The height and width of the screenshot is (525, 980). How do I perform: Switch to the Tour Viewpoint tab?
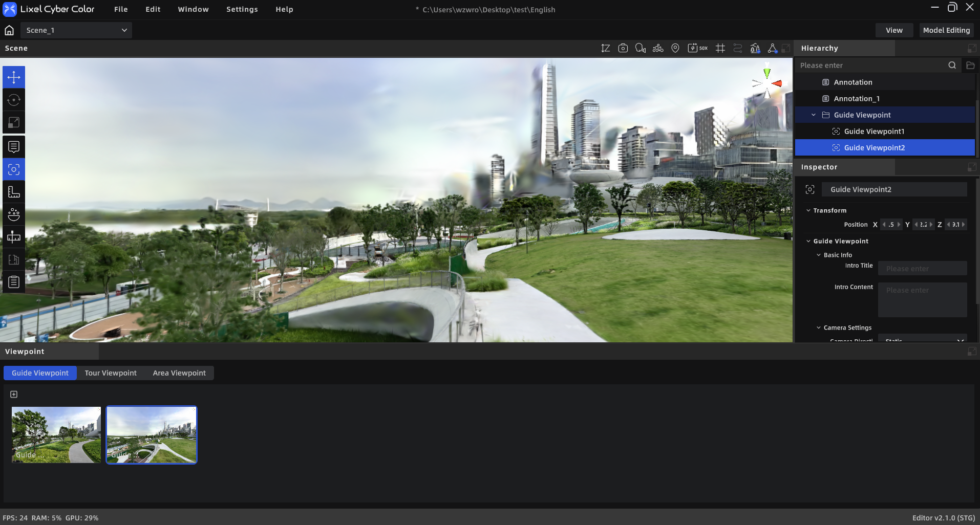111,373
